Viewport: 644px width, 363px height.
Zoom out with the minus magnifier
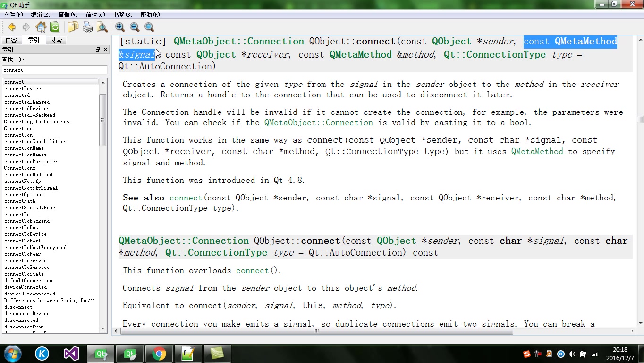(x=135, y=27)
